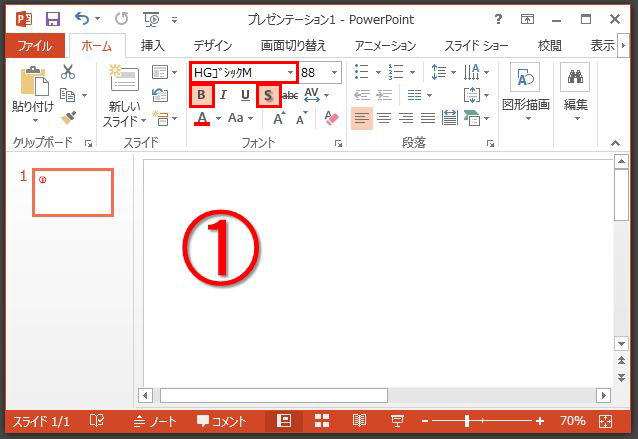Open the font size 88 dropdown
Image resolution: width=638 pixels, height=439 pixels.
334,73
